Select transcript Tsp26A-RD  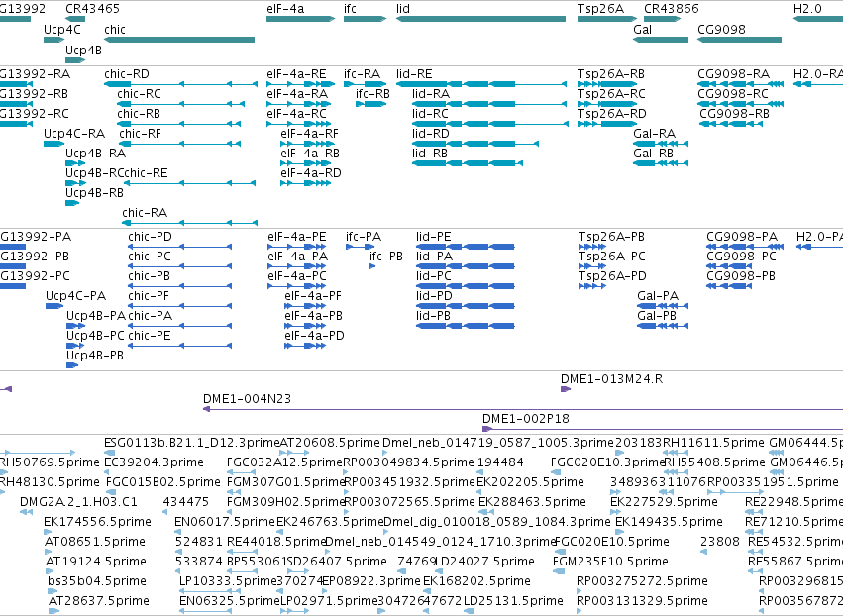[607, 124]
